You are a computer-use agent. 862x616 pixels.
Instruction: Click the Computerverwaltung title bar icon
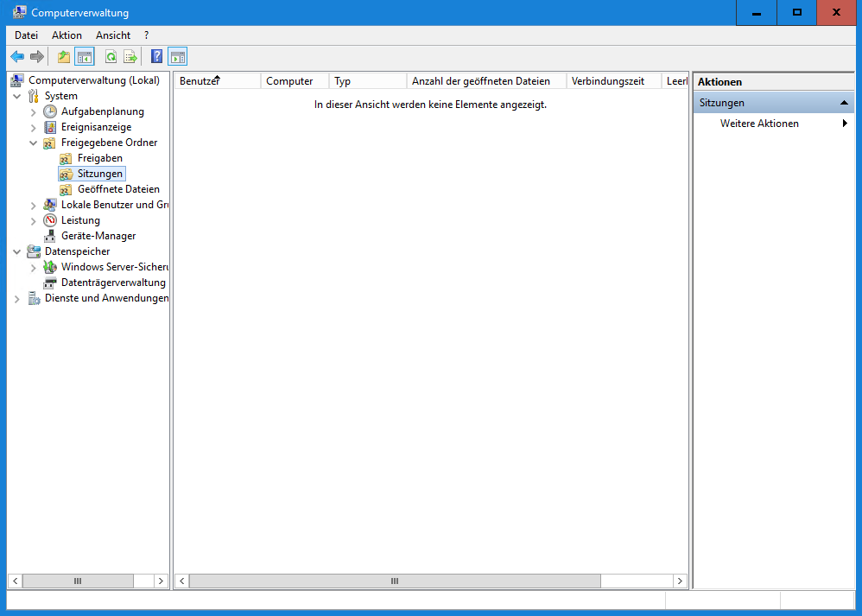coord(19,12)
